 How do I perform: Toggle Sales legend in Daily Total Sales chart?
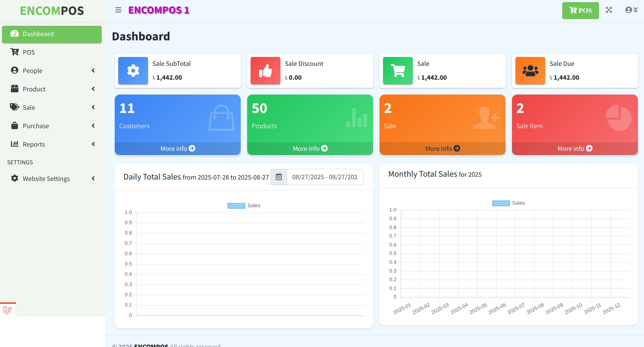point(244,206)
